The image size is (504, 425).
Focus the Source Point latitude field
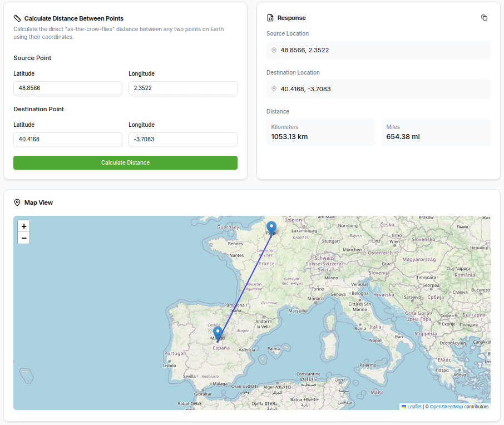click(68, 88)
